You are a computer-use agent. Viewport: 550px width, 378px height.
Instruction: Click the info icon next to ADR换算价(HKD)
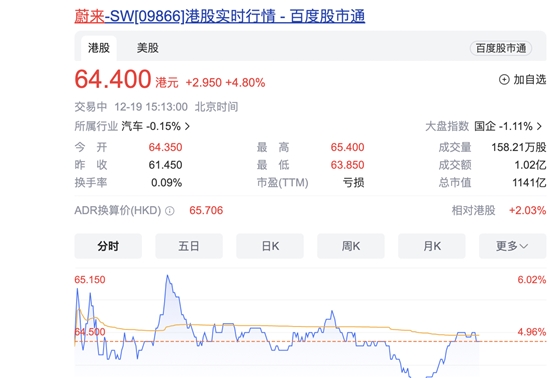pyautogui.click(x=170, y=211)
